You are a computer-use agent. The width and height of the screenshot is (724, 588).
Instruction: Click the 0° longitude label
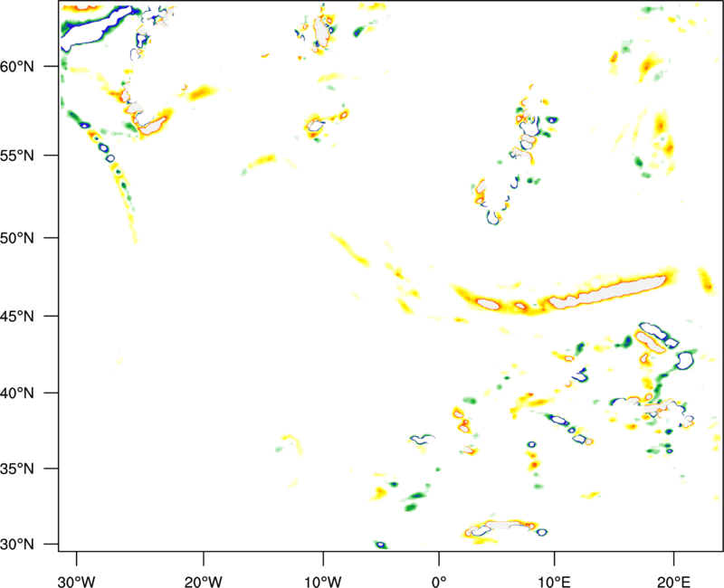click(x=439, y=582)
